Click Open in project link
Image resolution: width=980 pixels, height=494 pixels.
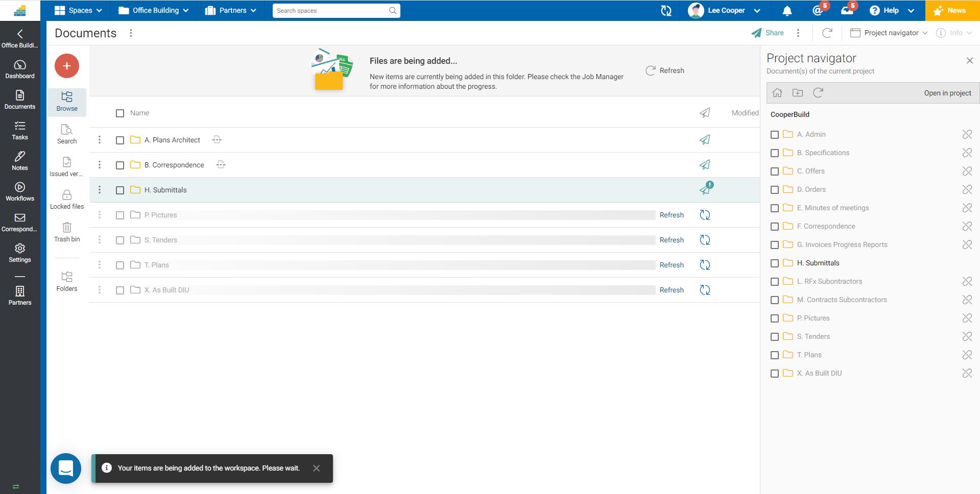(947, 93)
